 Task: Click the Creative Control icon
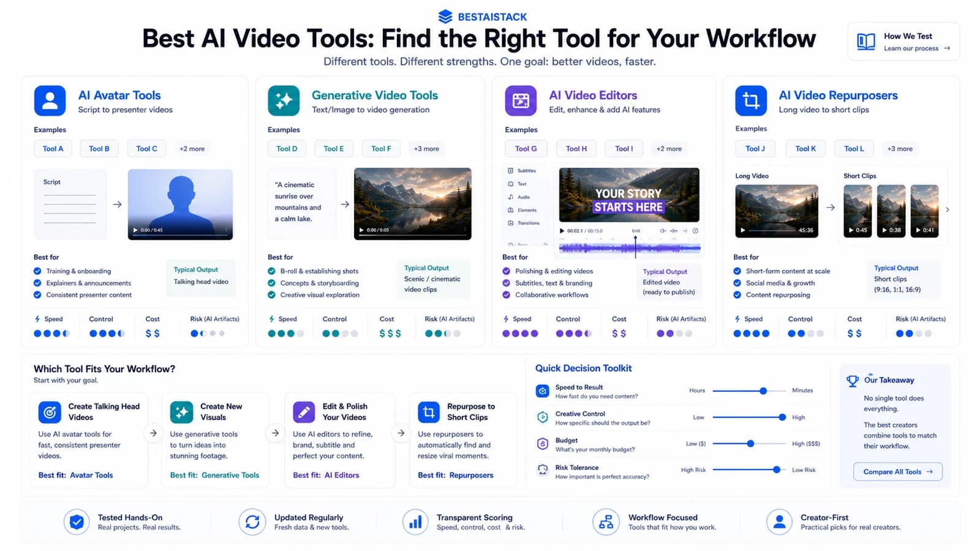pos(542,418)
